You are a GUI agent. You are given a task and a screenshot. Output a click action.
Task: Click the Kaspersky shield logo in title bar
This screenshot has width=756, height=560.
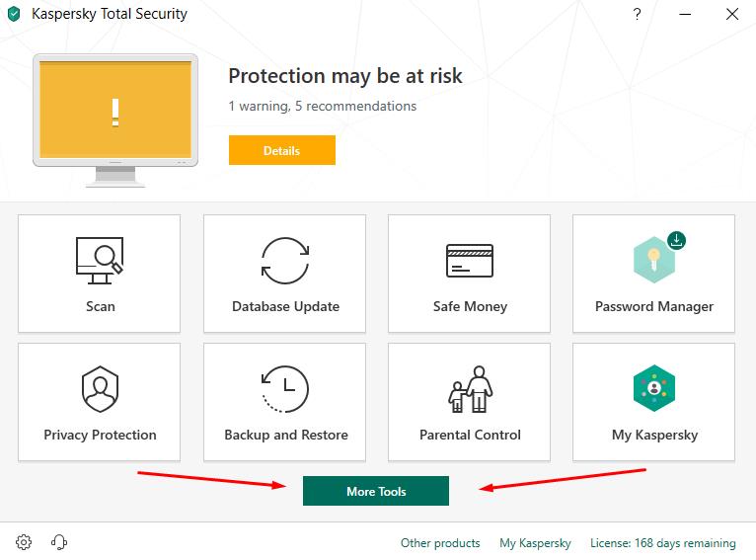[14, 14]
